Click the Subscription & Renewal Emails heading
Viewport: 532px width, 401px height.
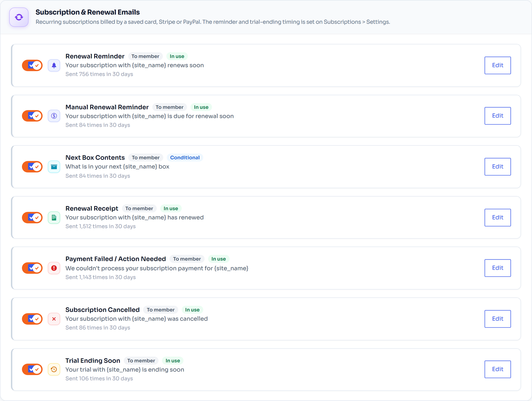click(87, 12)
